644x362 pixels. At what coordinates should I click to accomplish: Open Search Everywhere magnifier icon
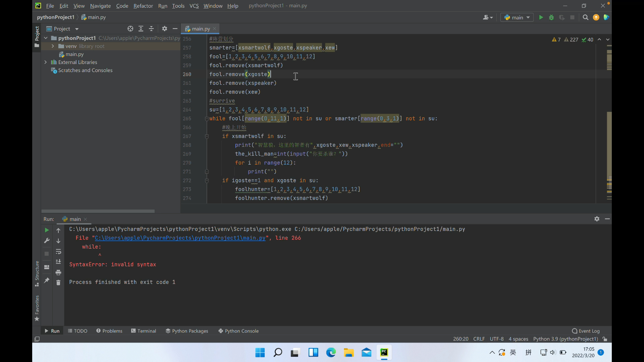[x=585, y=17]
